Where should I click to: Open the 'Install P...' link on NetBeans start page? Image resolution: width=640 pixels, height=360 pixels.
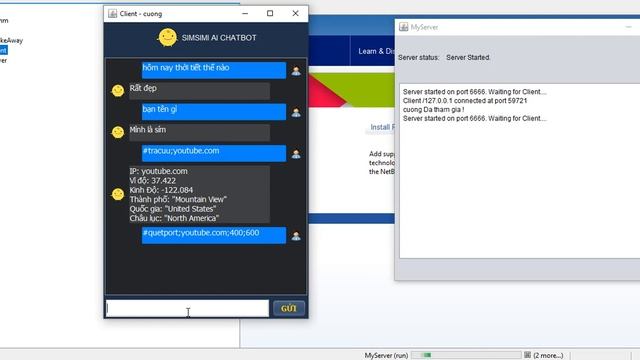click(382, 127)
